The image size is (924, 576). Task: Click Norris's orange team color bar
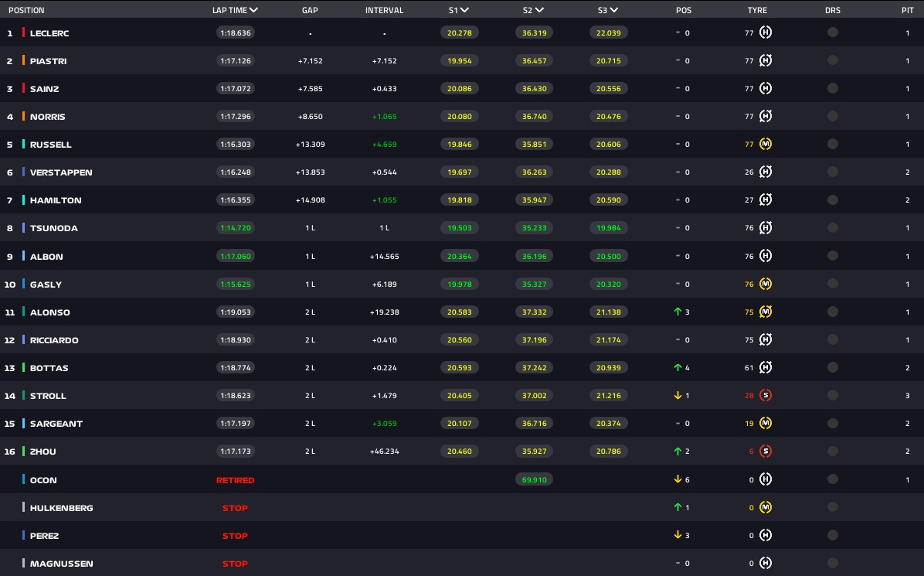pyautogui.click(x=24, y=117)
